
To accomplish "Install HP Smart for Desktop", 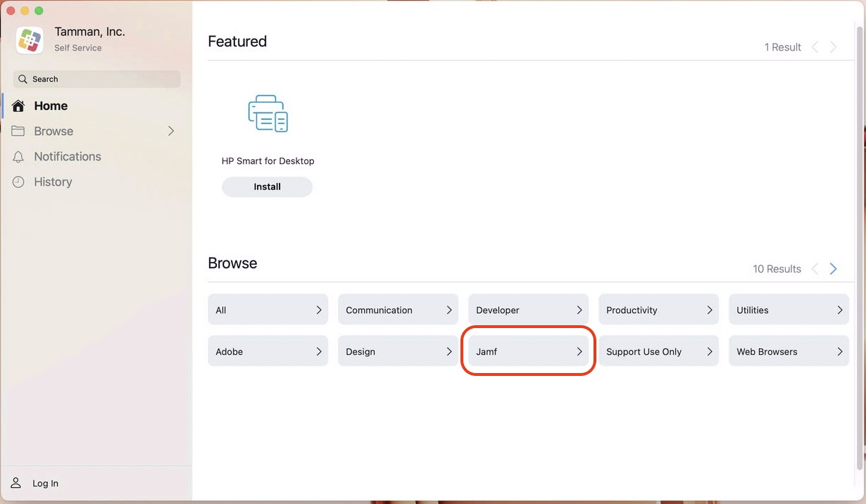I will coord(268,187).
